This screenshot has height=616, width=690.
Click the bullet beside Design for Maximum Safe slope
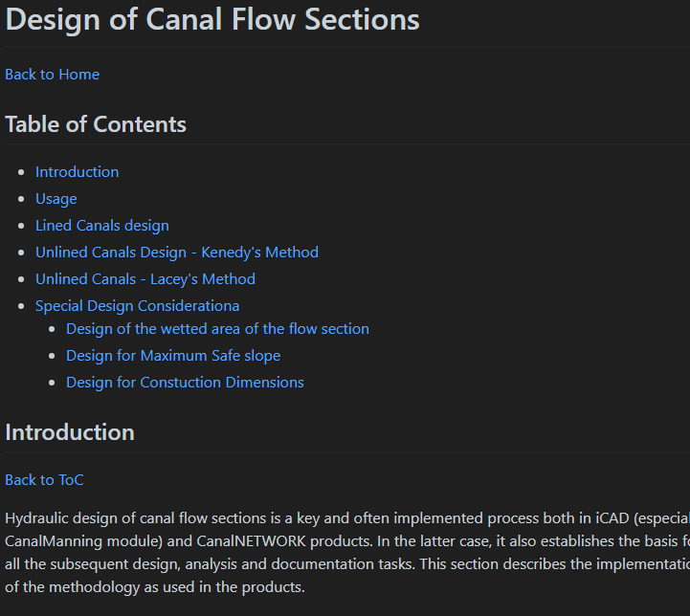tap(55, 356)
